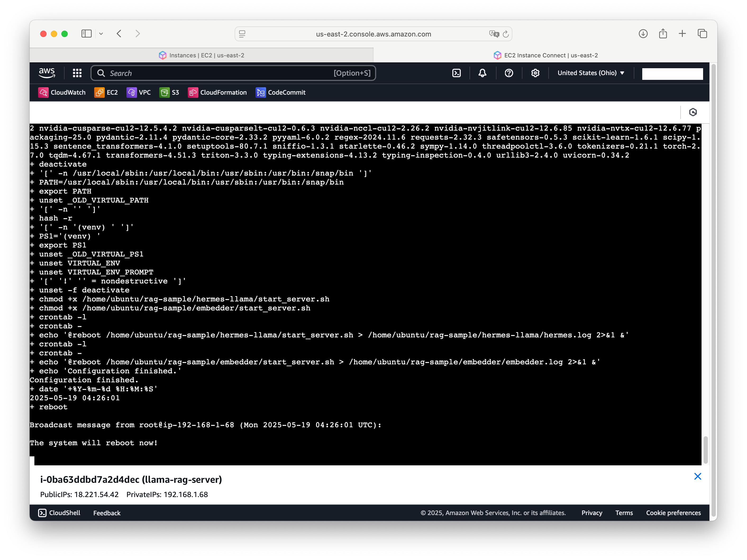
Task: Close the instance info panel with X
Action: 697,476
